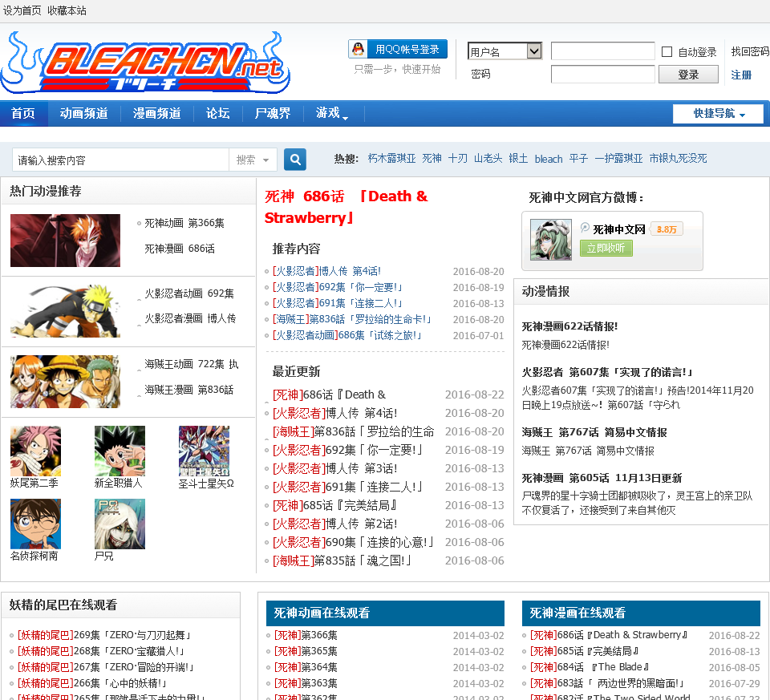This screenshot has width=770, height=700.
Task: Open recent update [海贼王]第835話 魂之国
Action: click(x=342, y=560)
